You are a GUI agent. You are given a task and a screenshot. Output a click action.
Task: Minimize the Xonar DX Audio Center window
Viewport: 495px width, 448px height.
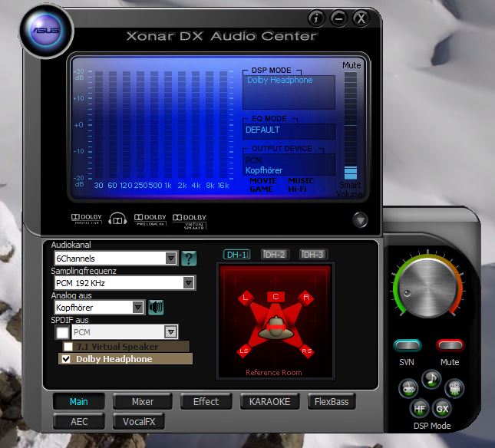pyautogui.click(x=338, y=18)
